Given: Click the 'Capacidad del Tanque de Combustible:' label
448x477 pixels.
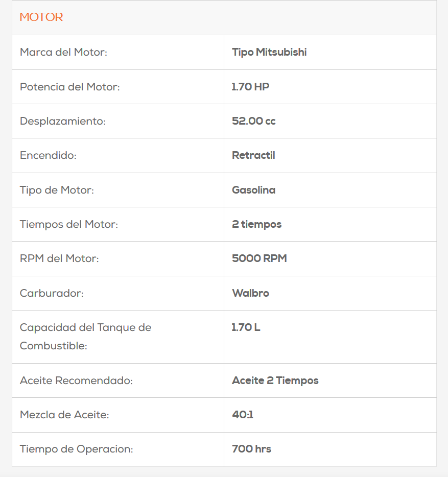Looking at the screenshot, I should pos(85,337).
